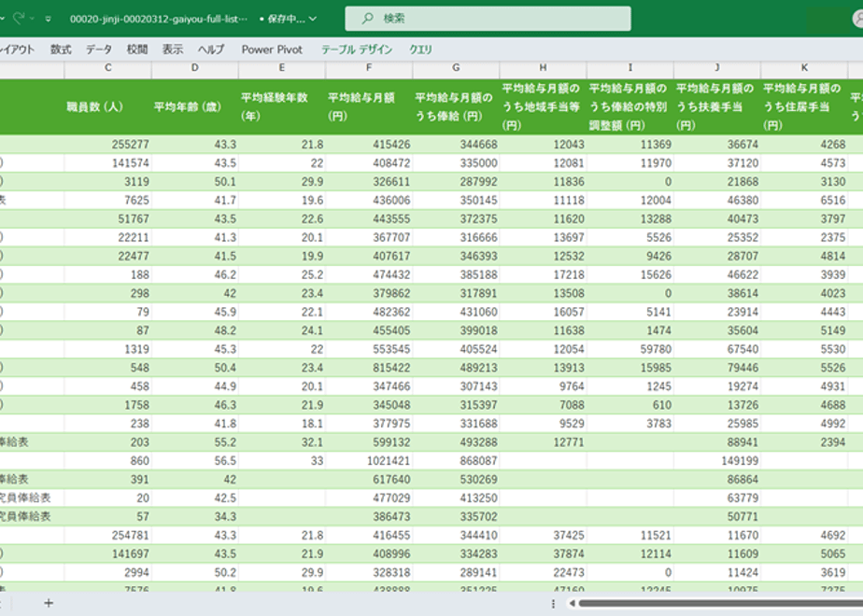863x616 pixels.
Task: Open Customize Quick Access Toolbar dropdown
Action: 49,19
